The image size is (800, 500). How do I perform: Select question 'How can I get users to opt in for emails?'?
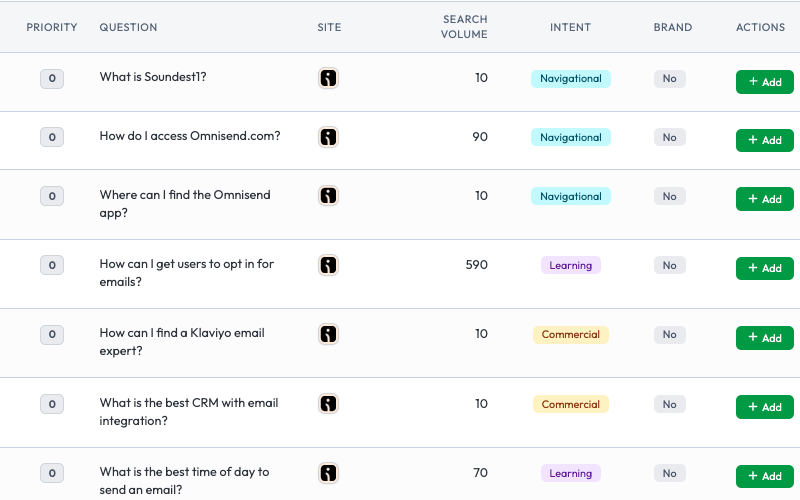[x=187, y=273]
